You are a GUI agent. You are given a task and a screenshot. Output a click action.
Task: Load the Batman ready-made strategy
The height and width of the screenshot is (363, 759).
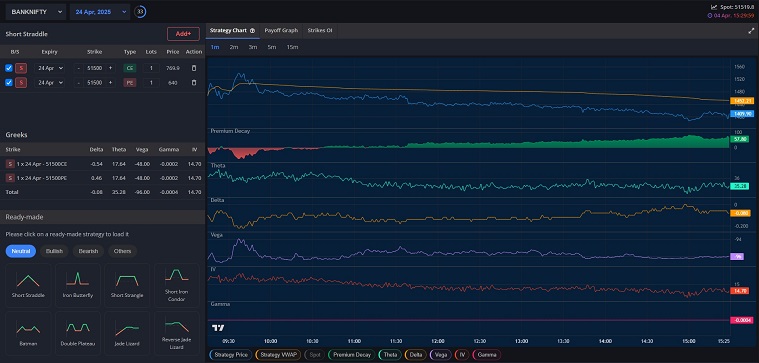[28, 333]
